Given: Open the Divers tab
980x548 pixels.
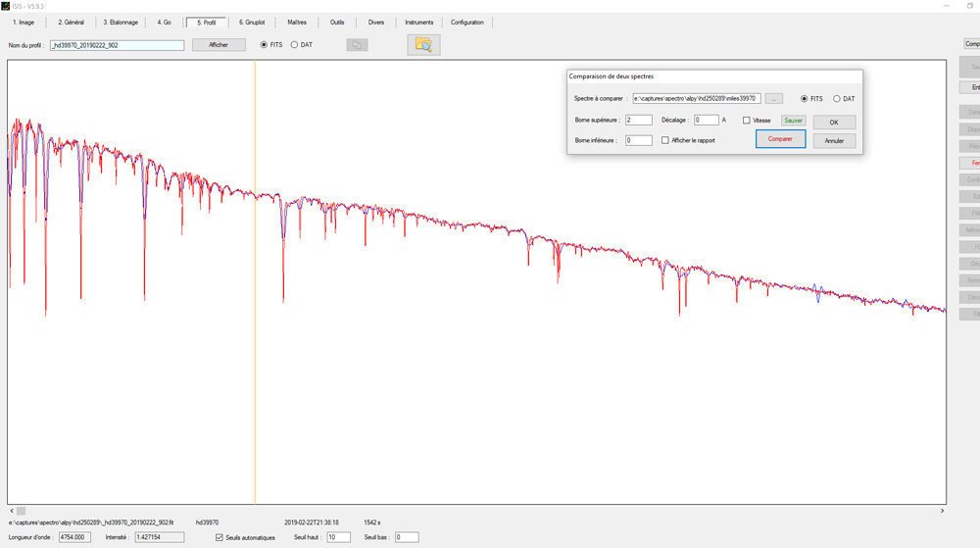Looking at the screenshot, I should [x=376, y=23].
